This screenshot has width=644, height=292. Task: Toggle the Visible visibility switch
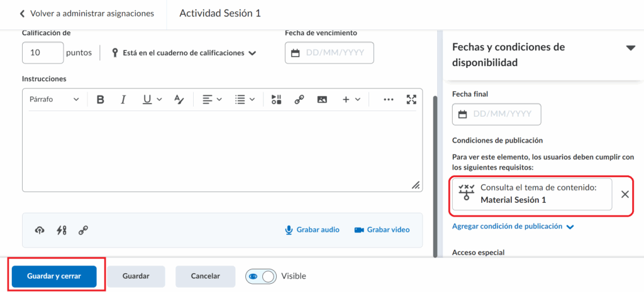coord(261,276)
